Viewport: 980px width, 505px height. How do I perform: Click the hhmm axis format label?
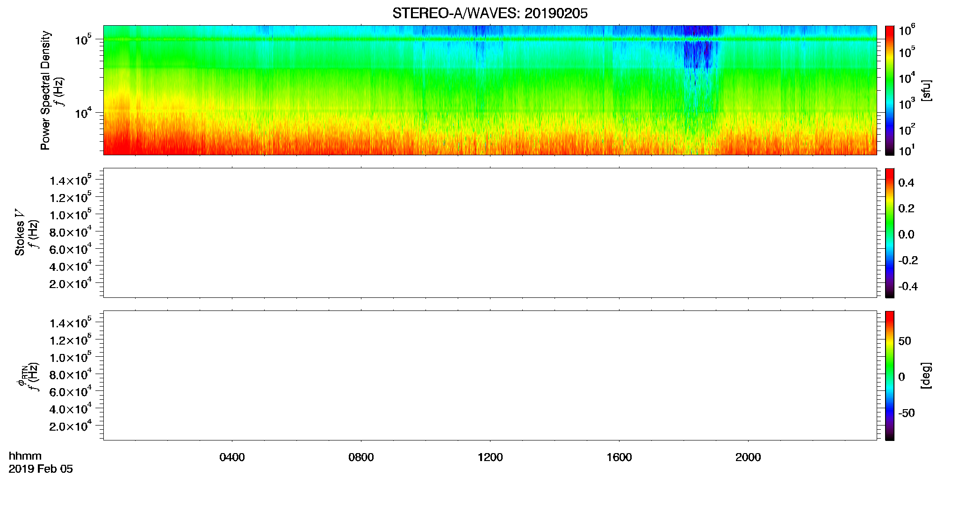(x=25, y=456)
